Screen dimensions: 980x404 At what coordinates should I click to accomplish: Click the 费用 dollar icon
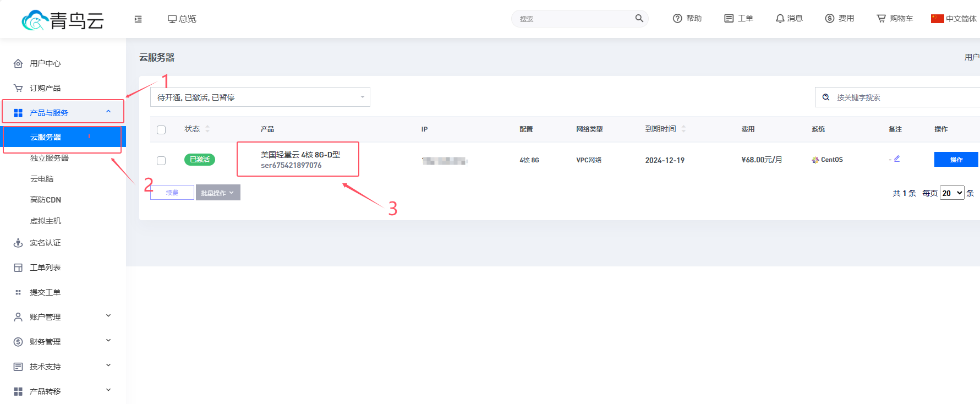pos(830,18)
